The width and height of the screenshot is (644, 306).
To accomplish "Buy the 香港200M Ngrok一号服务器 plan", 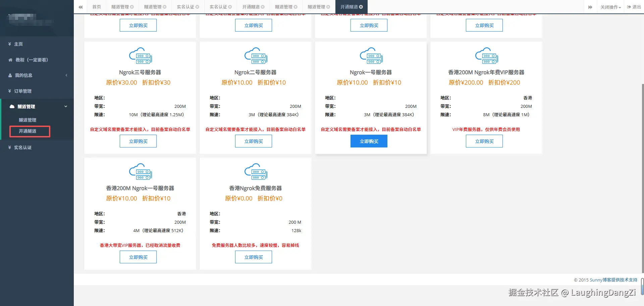I will (138, 257).
